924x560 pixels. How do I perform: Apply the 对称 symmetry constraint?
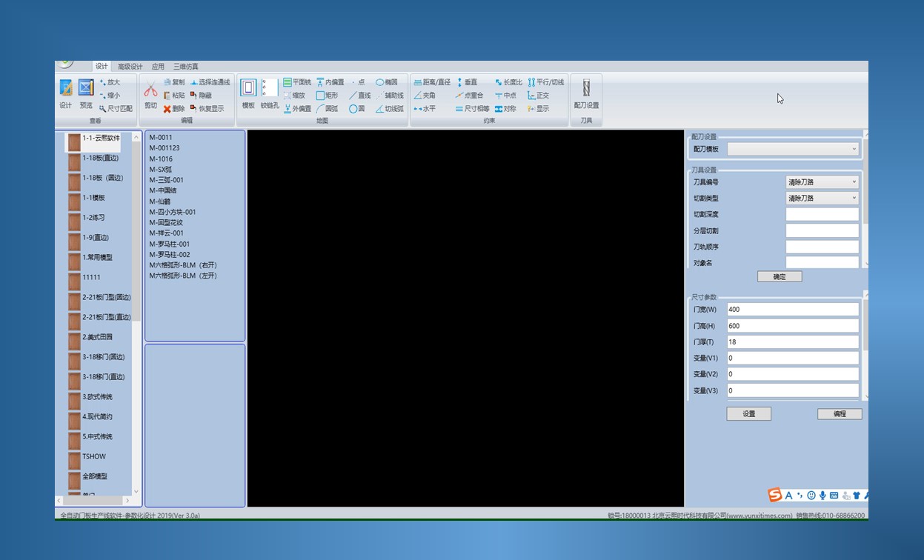(x=505, y=109)
